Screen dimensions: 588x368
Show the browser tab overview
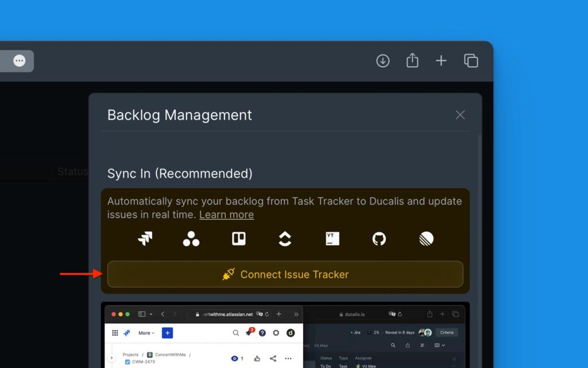click(x=471, y=61)
